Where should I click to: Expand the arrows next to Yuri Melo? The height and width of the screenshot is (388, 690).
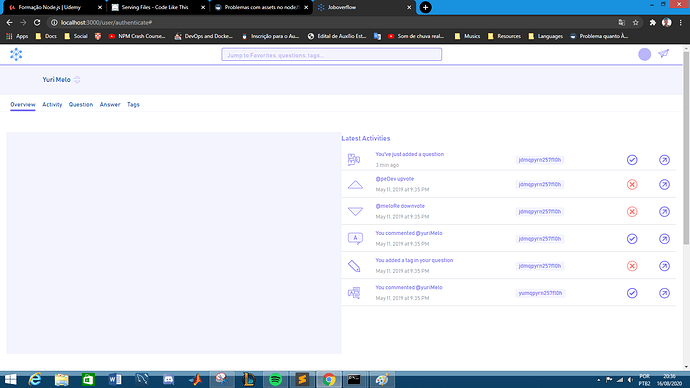[x=77, y=80]
